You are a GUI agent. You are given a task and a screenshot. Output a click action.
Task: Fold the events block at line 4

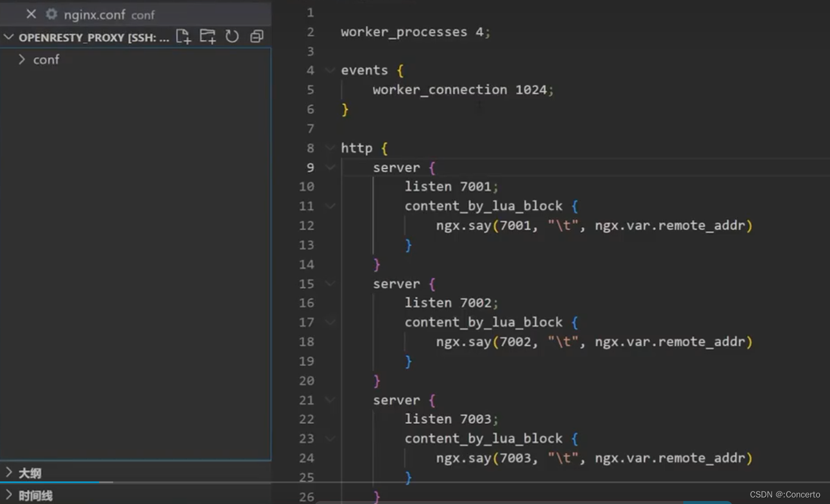tap(330, 70)
